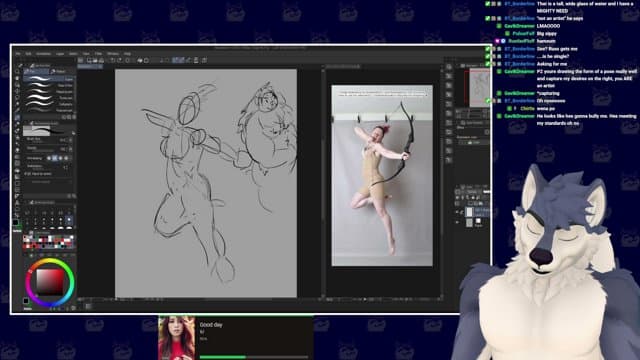Select the Zoom magnifier tool
This screenshot has height=360, width=640.
(x=17, y=72)
